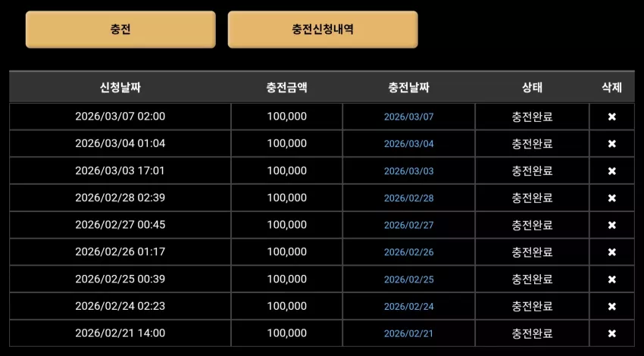Screen dimensions: 644x356
Task: Click the blue 2026/02/21 charge date
Action: point(408,333)
